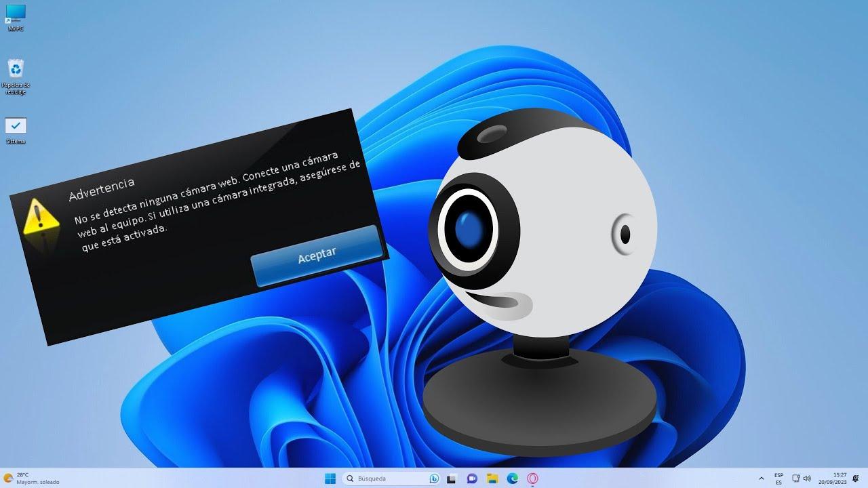Launch the Opera browser
The width and height of the screenshot is (868, 488).
533,479
